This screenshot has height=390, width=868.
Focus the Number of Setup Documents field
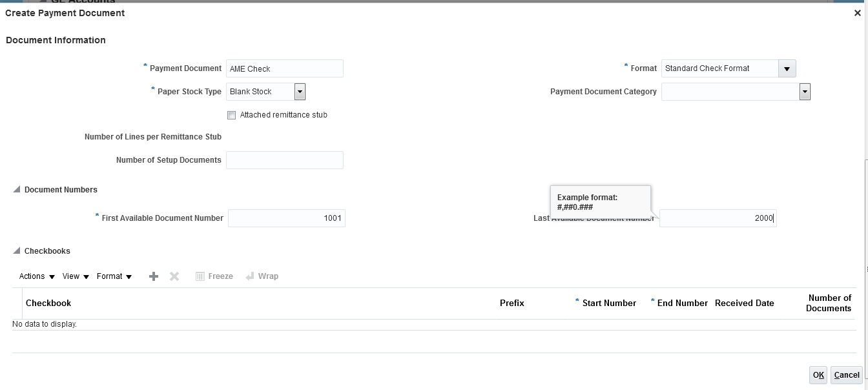tap(284, 160)
